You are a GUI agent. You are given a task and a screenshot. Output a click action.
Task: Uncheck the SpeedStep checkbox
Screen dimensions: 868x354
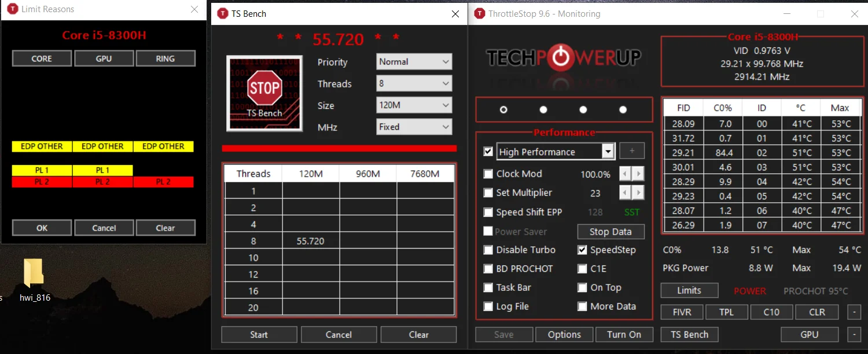tap(582, 250)
